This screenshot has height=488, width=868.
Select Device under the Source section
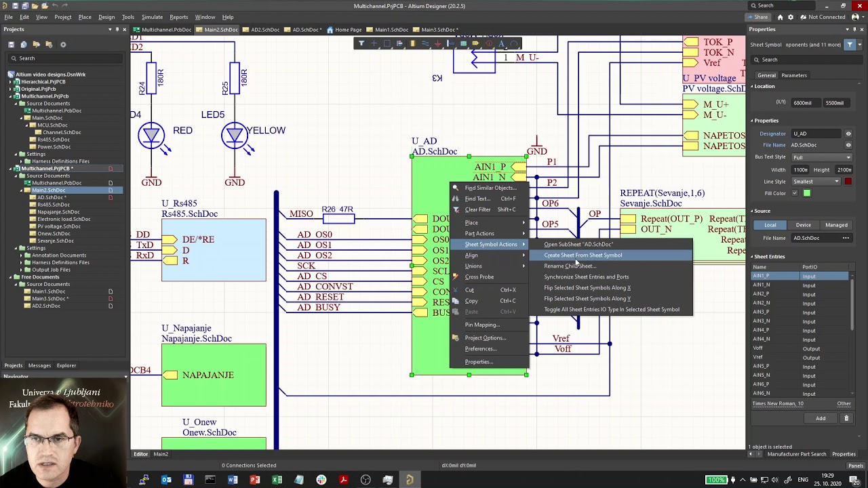coord(804,225)
